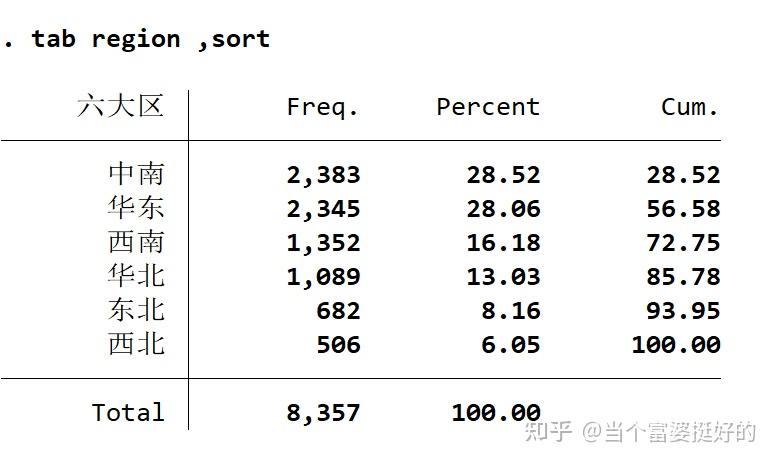Select the 华东 row label

point(136,208)
